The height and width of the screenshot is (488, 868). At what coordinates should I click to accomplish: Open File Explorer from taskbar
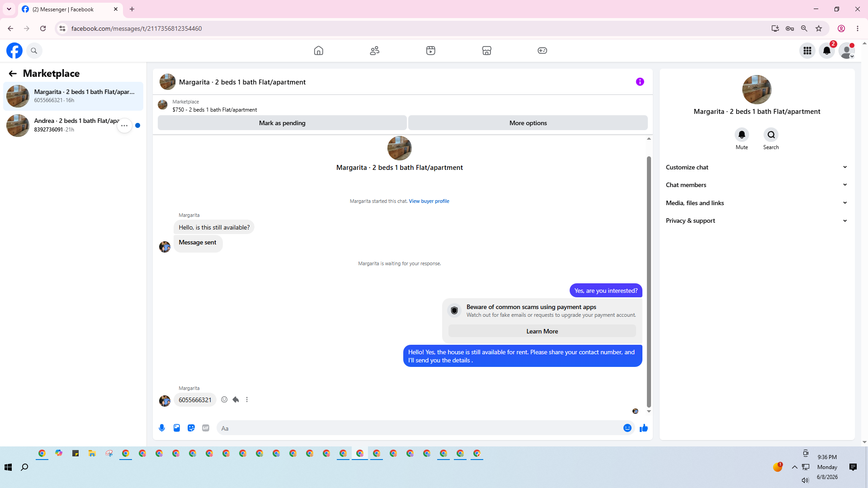pyautogui.click(x=92, y=453)
